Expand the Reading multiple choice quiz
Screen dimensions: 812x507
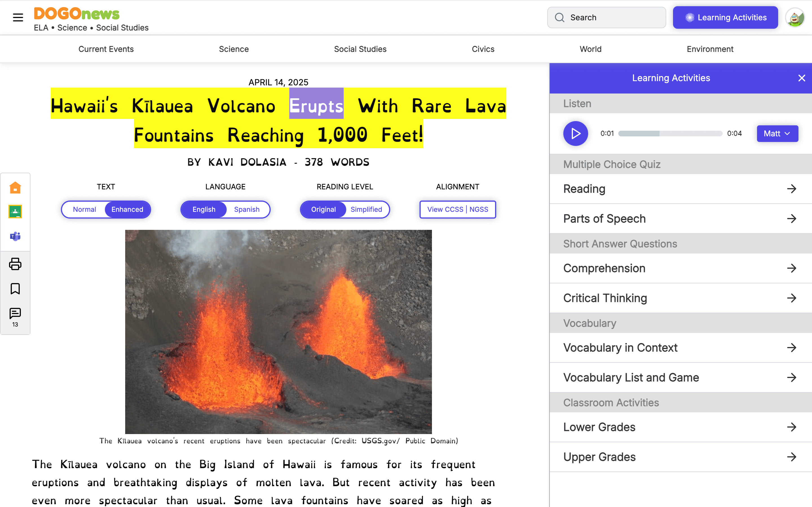680,189
